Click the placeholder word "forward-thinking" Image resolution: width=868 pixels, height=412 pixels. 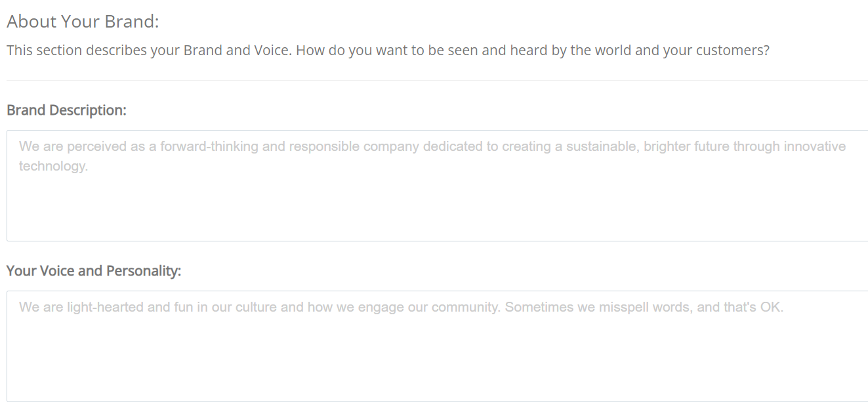(209, 146)
